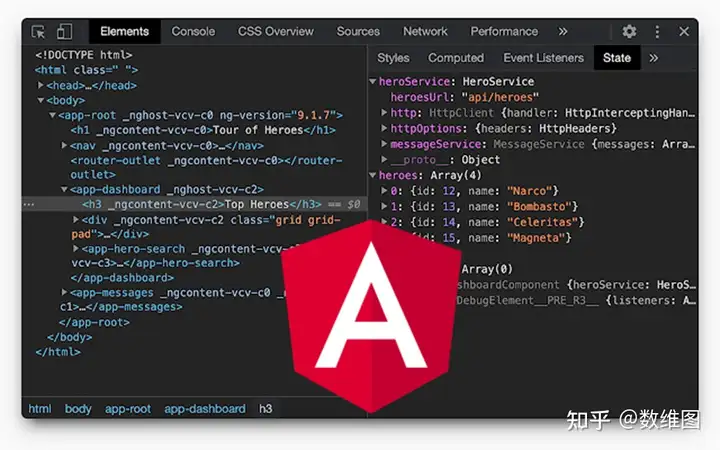Screen dimensions: 720x450
Task: Select the router-outlet element
Action: pos(206,167)
